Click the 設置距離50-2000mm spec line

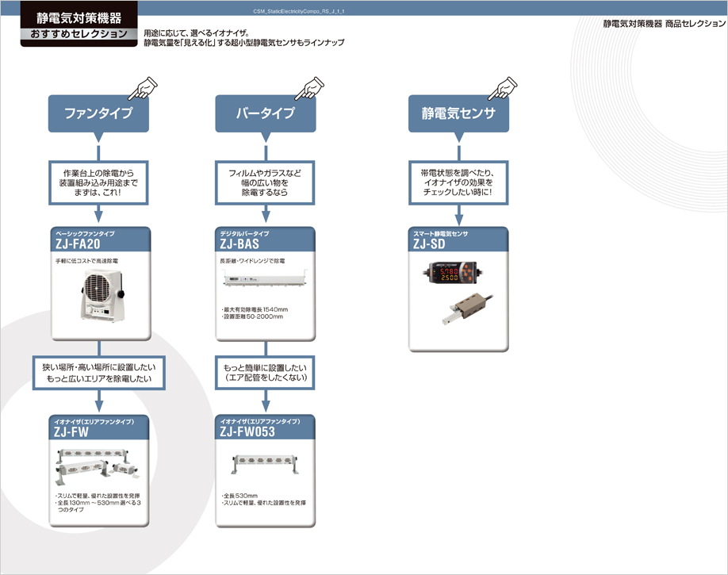(252, 316)
